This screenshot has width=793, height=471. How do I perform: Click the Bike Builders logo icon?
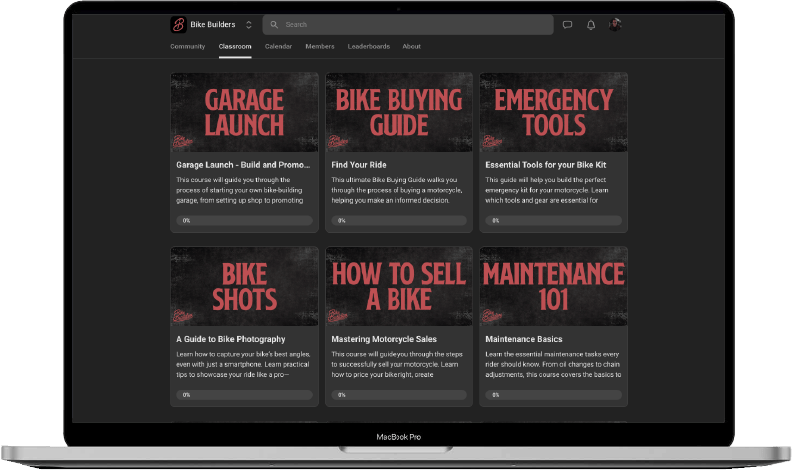[x=178, y=24]
